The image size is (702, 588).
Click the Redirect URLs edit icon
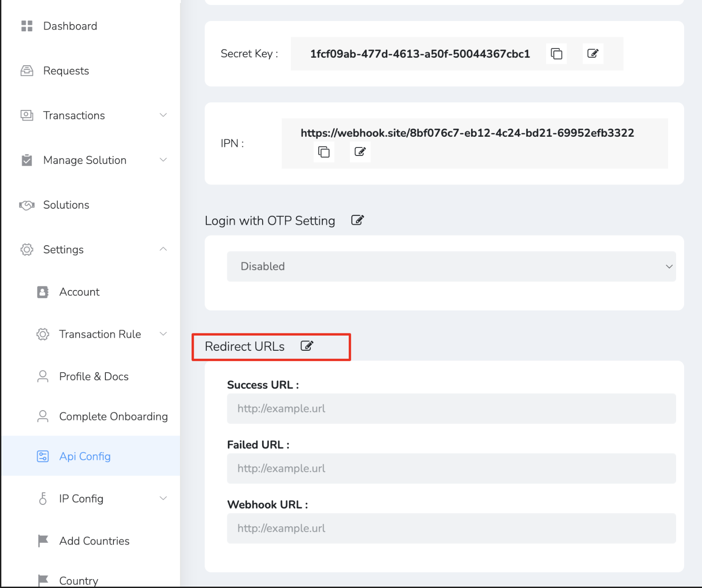pos(307,346)
